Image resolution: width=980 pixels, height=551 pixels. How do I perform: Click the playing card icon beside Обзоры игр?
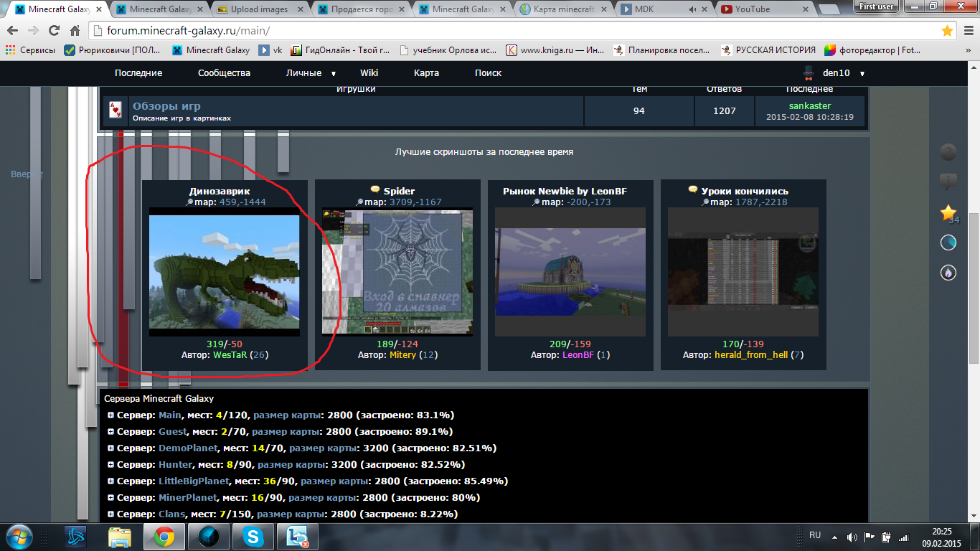[x=115, y=110]
